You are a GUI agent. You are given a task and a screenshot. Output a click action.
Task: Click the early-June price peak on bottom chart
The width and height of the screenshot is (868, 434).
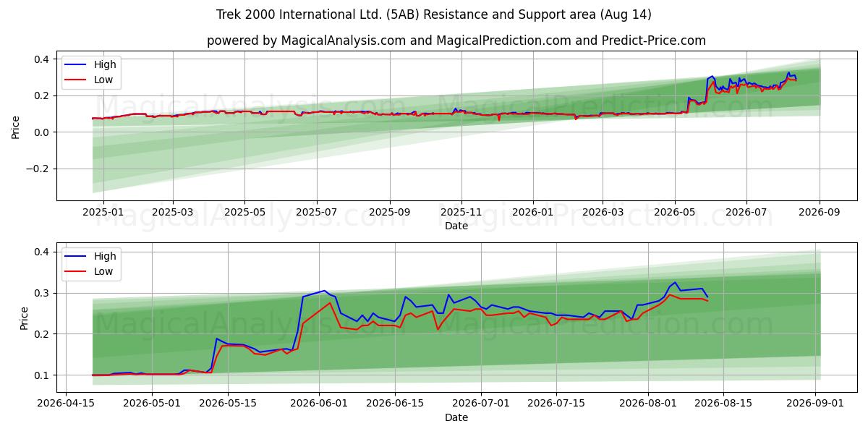click(325, 291)
